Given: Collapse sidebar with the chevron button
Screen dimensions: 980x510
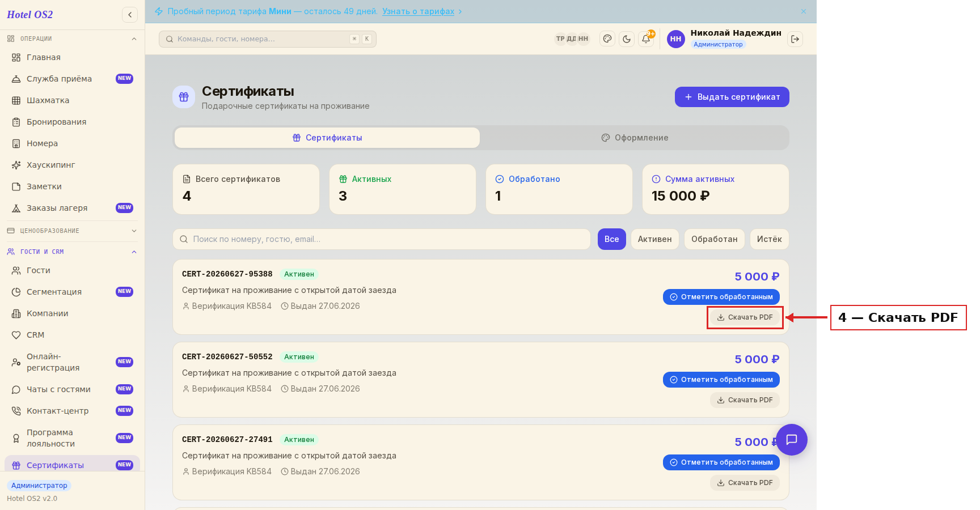Looking at the screenshot, I should (x=130, y=15).
